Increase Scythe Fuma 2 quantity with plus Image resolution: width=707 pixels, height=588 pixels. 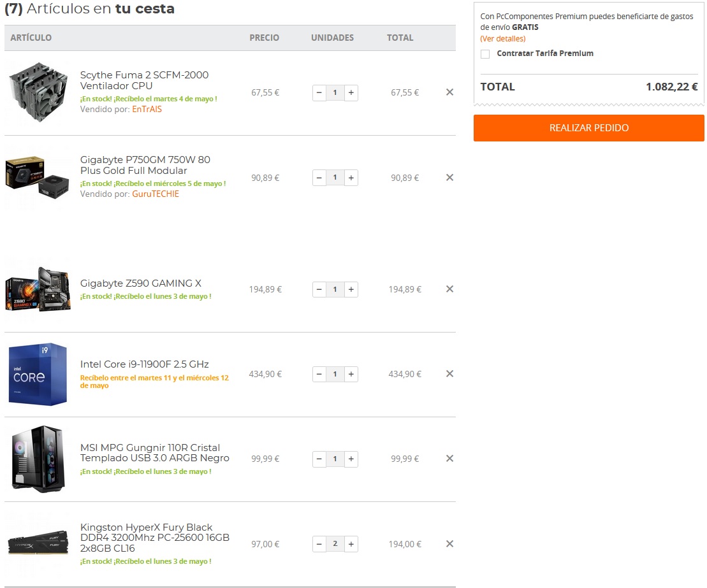coord(351,93)
